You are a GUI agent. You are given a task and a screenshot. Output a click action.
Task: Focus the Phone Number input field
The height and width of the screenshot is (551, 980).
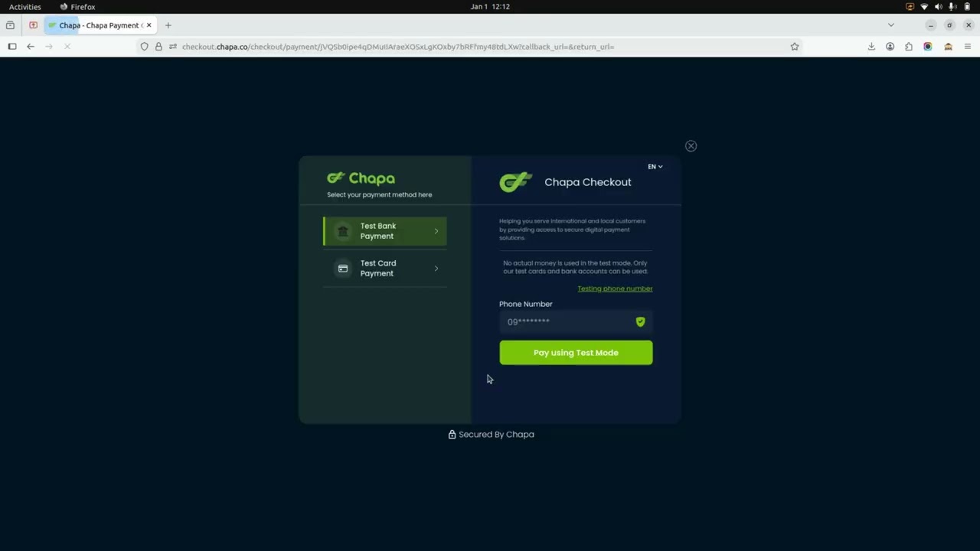(x=576, y=322)
